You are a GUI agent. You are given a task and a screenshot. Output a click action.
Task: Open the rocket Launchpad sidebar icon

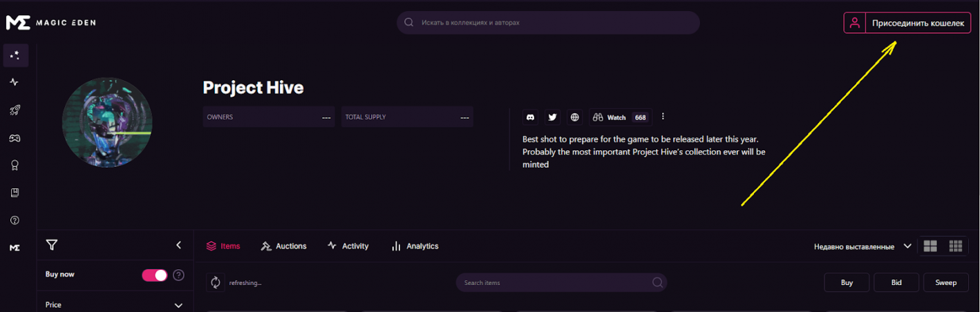tap(15, 110)
